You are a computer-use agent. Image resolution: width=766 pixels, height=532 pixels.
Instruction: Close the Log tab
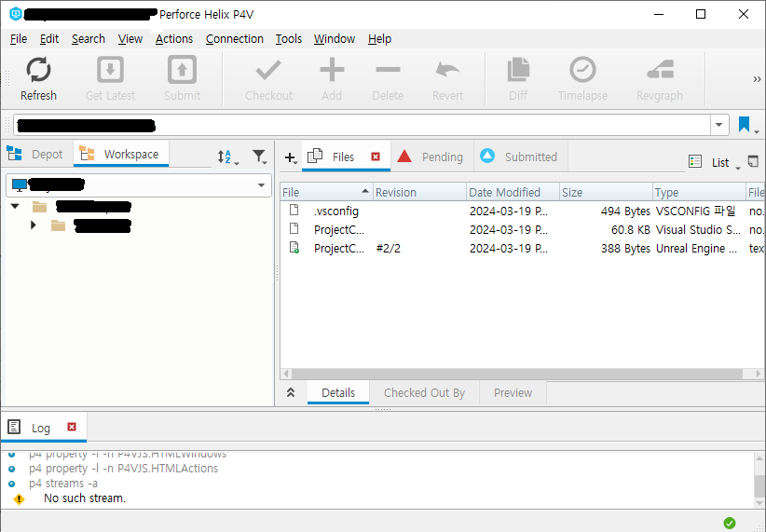[72, 427]
